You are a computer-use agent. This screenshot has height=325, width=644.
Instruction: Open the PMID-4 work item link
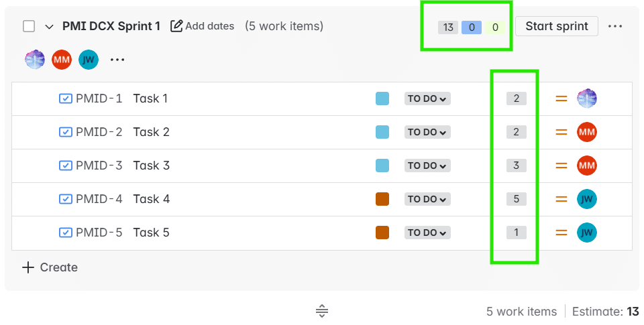click(x=99, y=199)
